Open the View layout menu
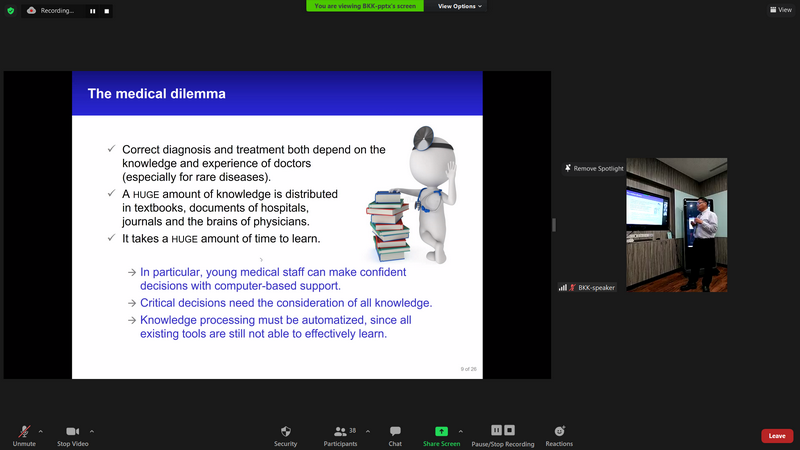The width and height of the screenshot is (800, 450). pyautogui.click(x=781, y=10)
